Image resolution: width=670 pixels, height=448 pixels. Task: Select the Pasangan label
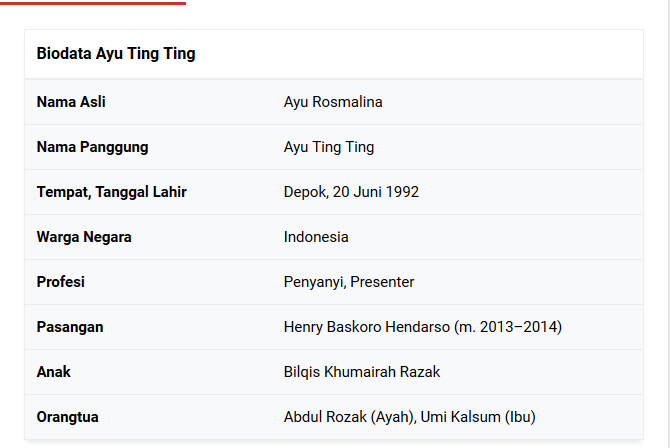(x=70, y=327)
